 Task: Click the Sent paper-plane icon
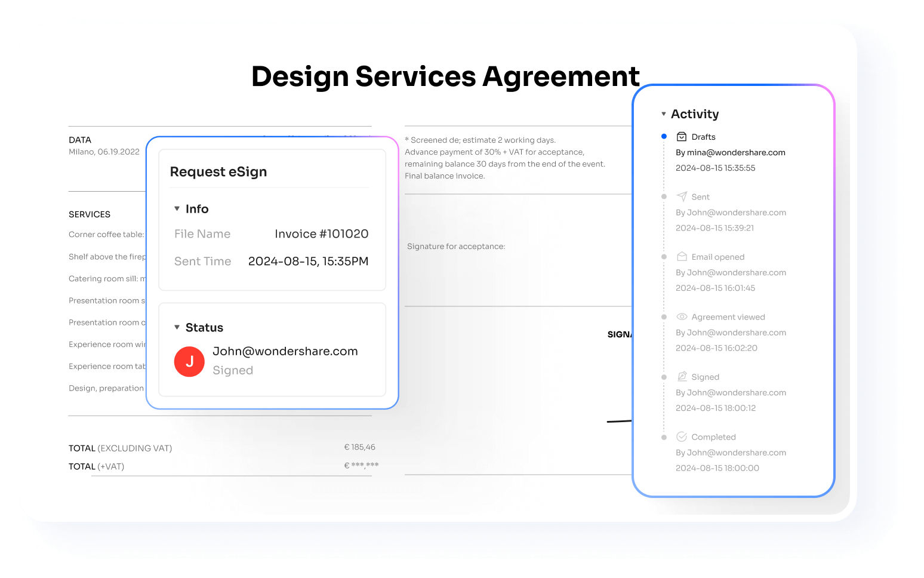682,196
